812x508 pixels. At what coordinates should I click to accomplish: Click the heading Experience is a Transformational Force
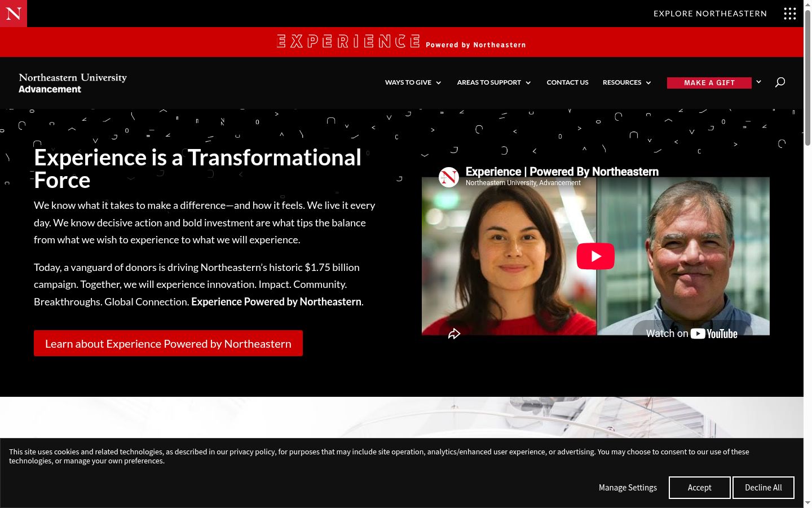(197, 169)
